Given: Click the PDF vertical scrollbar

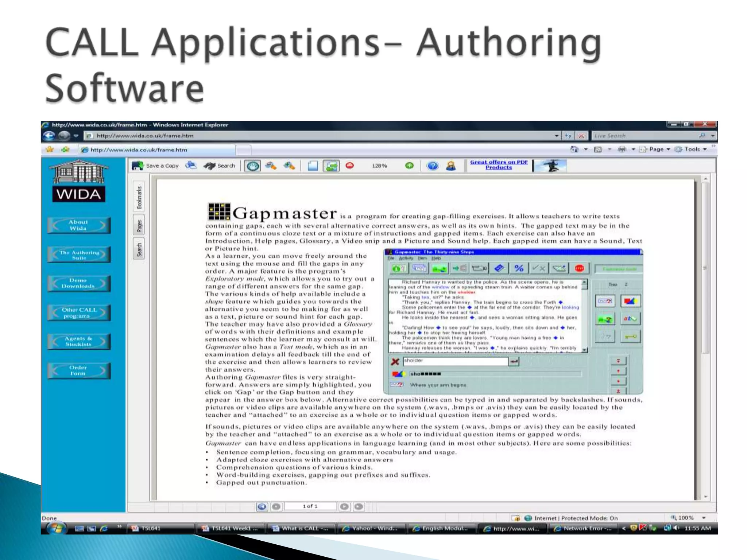Looking at the screenshot, I should coord(705,268).
